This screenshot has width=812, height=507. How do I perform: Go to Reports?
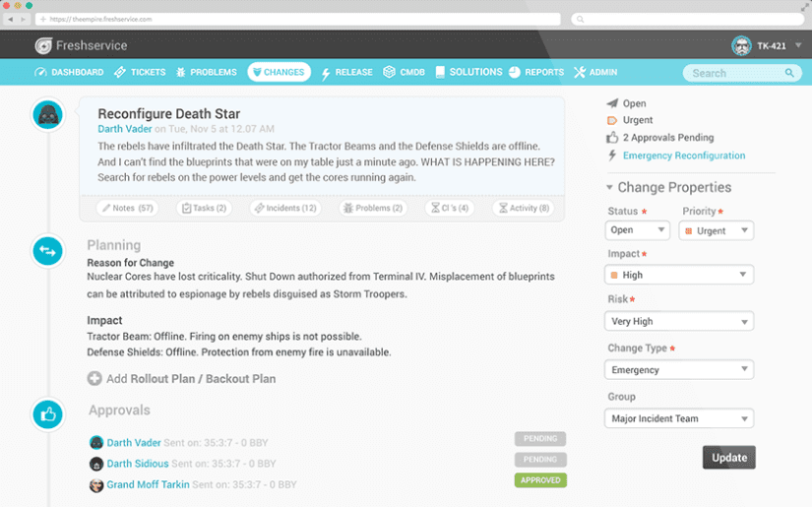click(536, 72)
